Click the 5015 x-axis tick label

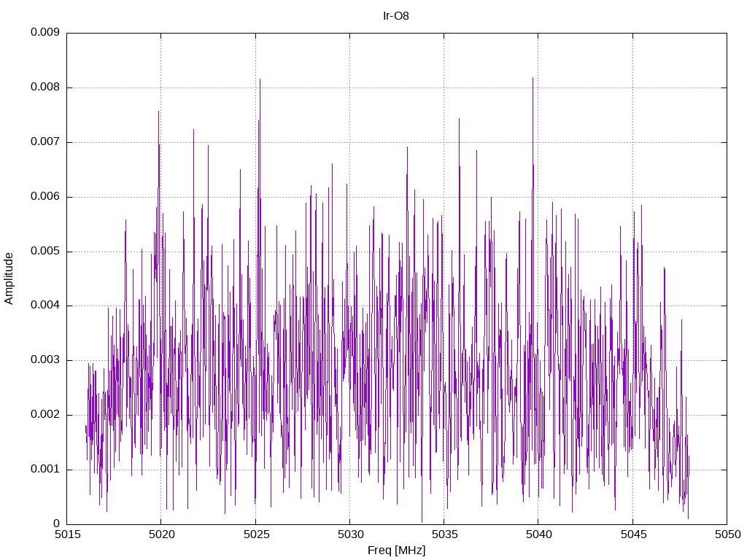[x=68, y=534]
